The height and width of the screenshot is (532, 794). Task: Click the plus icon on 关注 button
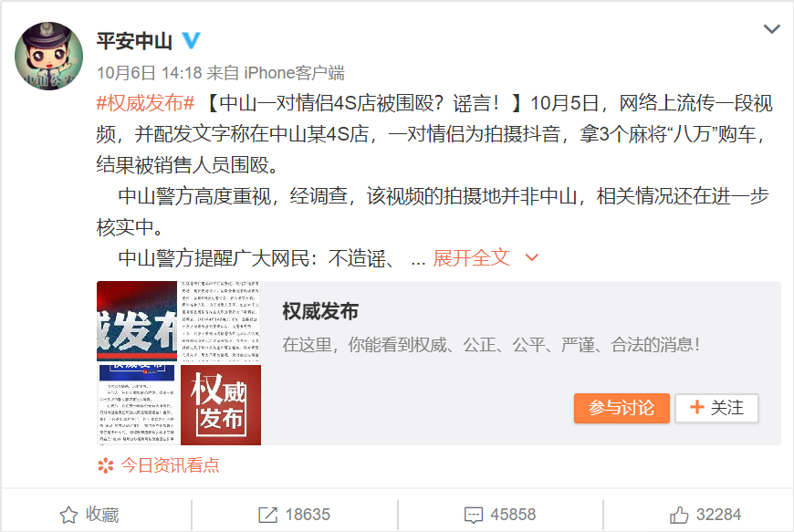pos(697,408)
